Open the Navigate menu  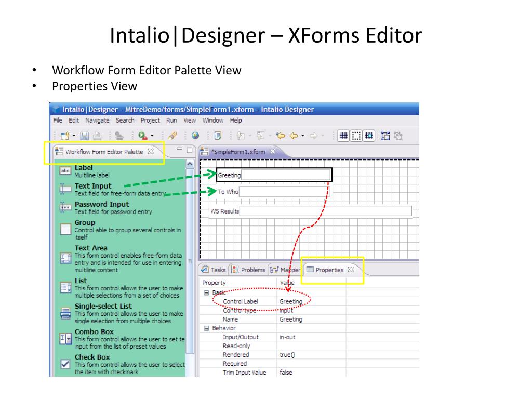pos(97,121)
